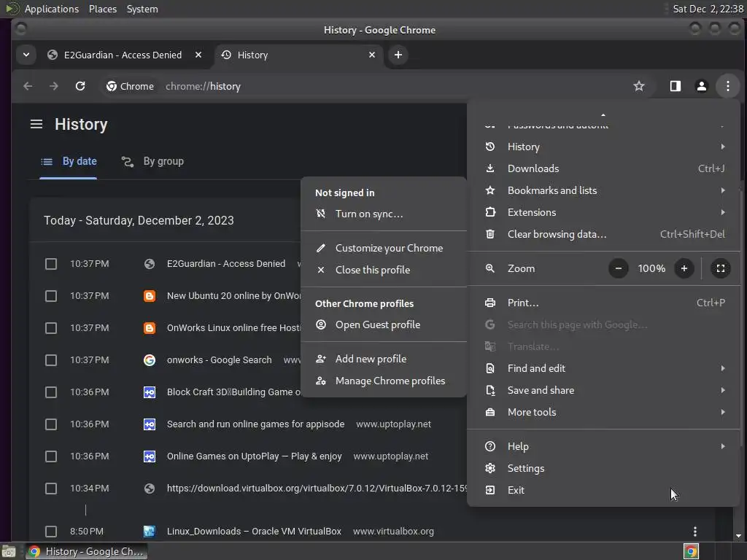Increase zoom with plus button
The image size is (747, 560).
point(684,268)
